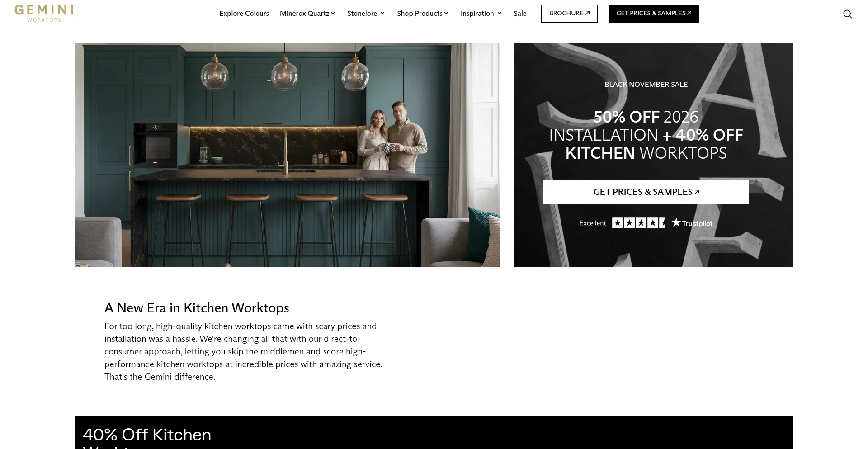This screenshot has height=449, width=868.
Task: Click the 50% off installation promo text
Action: (646, 135)
